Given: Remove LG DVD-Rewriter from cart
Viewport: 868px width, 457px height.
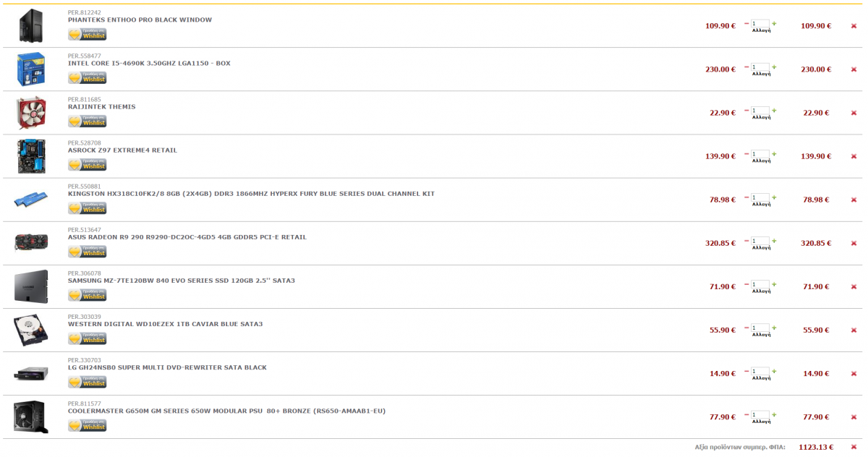Looking at the screenshot, I should (x=854, y=373).
